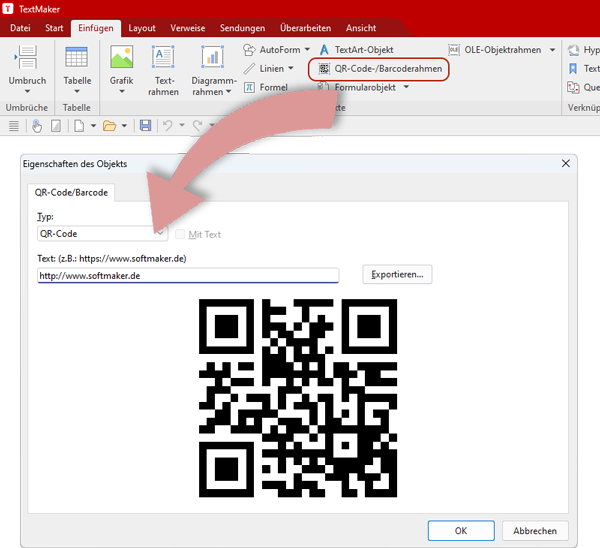
Task: Switch to the Ansicht ribbon tab
Action: 361,28
